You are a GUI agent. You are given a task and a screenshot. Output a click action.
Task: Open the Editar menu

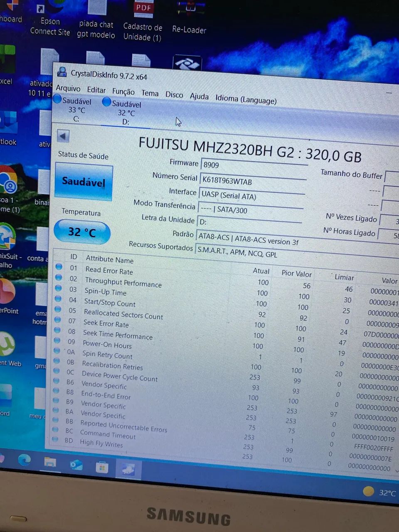[96, 90]
